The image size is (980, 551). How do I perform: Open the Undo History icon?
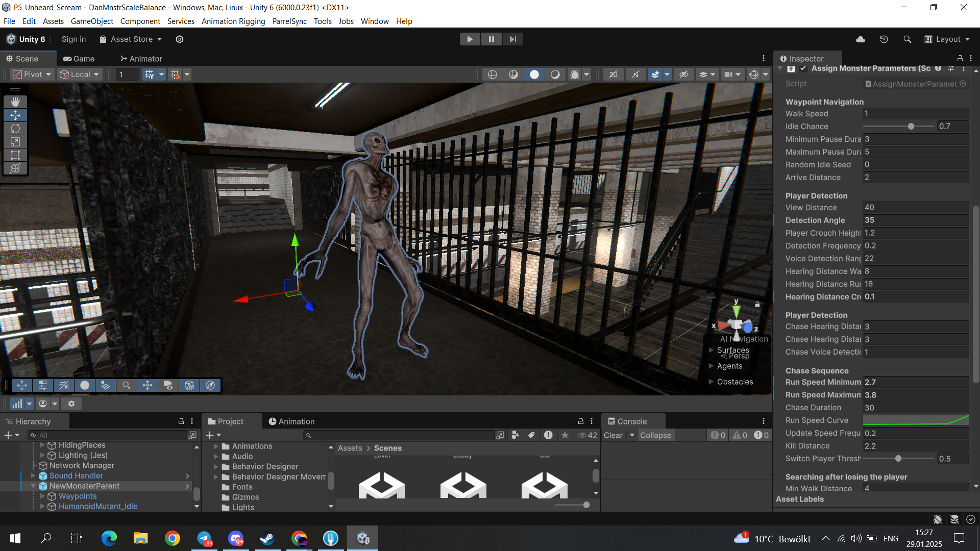[x=884, y=39]
